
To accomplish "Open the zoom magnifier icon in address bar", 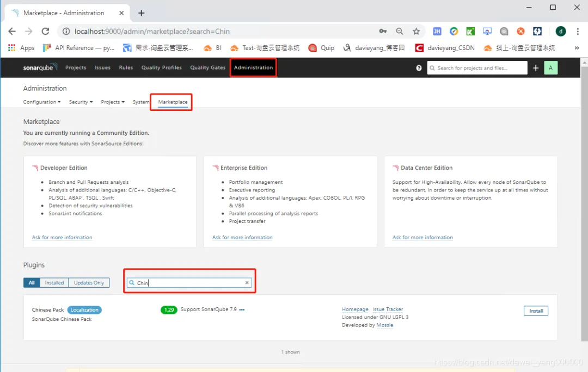I will [x=400, y=32].
